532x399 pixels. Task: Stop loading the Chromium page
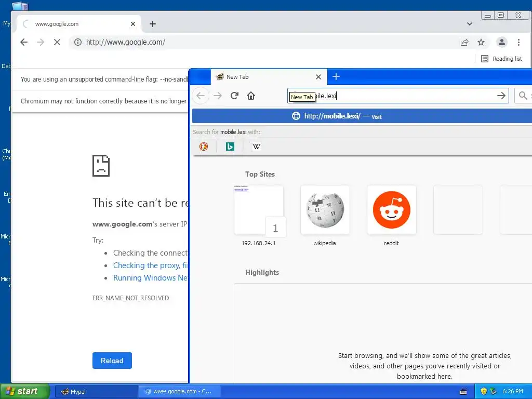coord(57,42)
